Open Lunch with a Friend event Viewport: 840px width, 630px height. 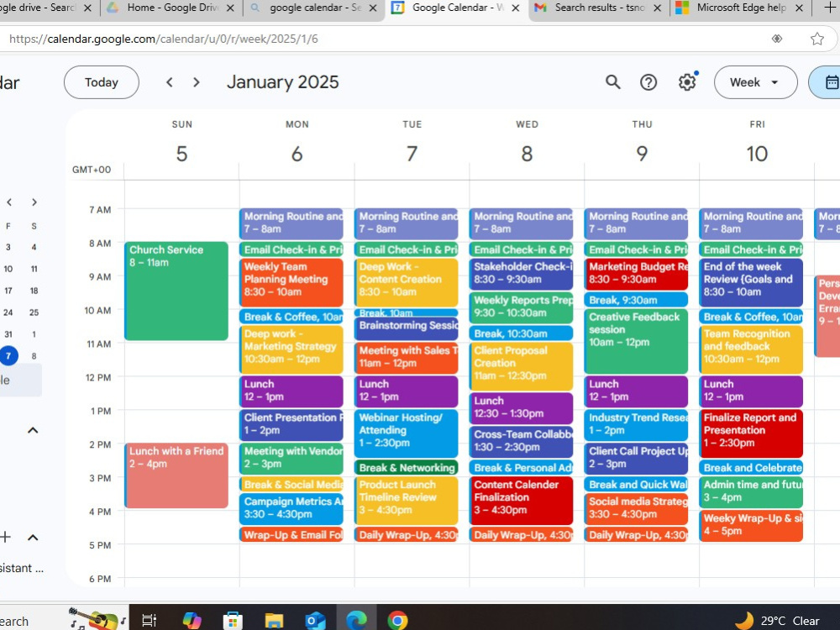[x=176, y=475]
